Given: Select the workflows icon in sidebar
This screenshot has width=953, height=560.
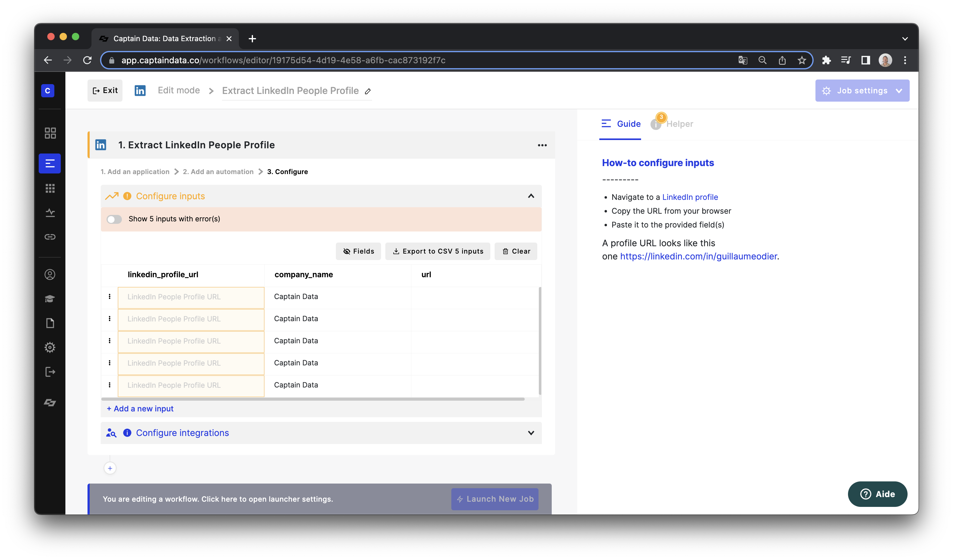Looking at the screenshot, I should pos(50,163).
